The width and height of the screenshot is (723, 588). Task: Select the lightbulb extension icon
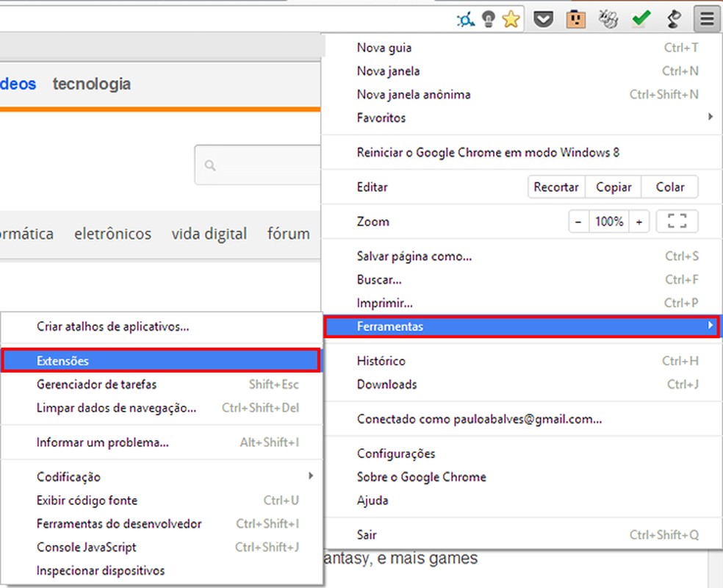point(487,18)
